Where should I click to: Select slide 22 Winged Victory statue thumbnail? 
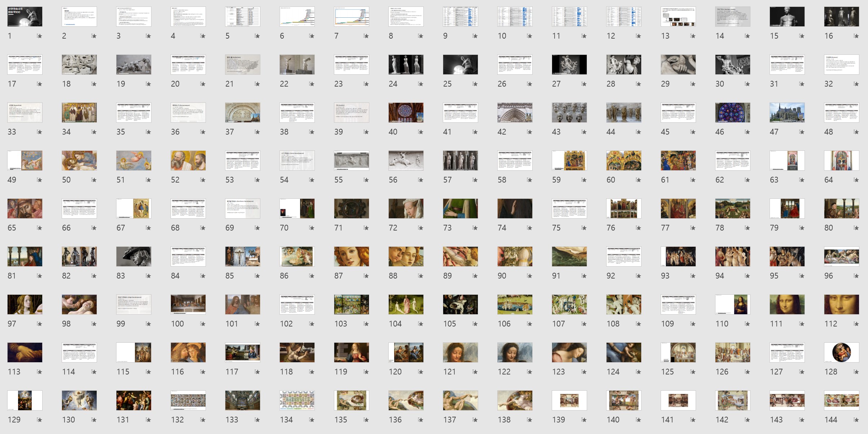pos(297,65)
